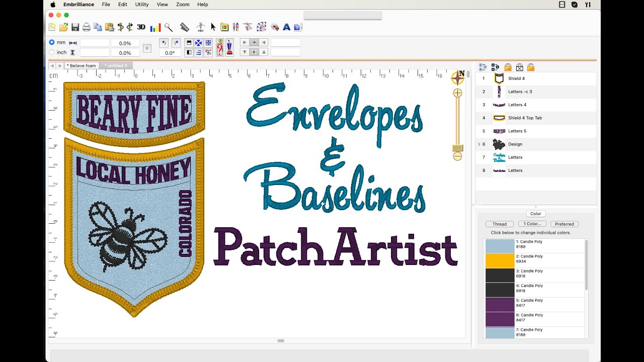Expand the Design object row 6
This screenshot has width=644, height=362.
[479, 144]
